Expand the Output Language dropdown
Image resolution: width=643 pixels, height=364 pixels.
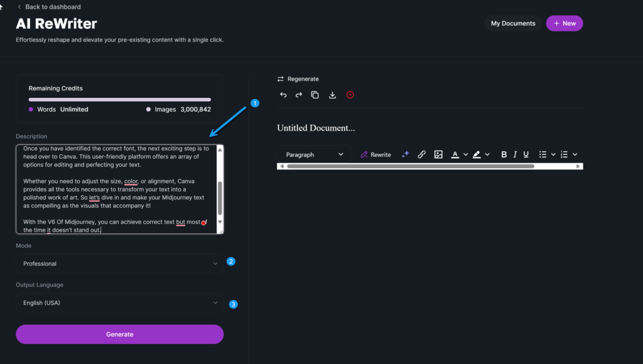coord(119,302)
